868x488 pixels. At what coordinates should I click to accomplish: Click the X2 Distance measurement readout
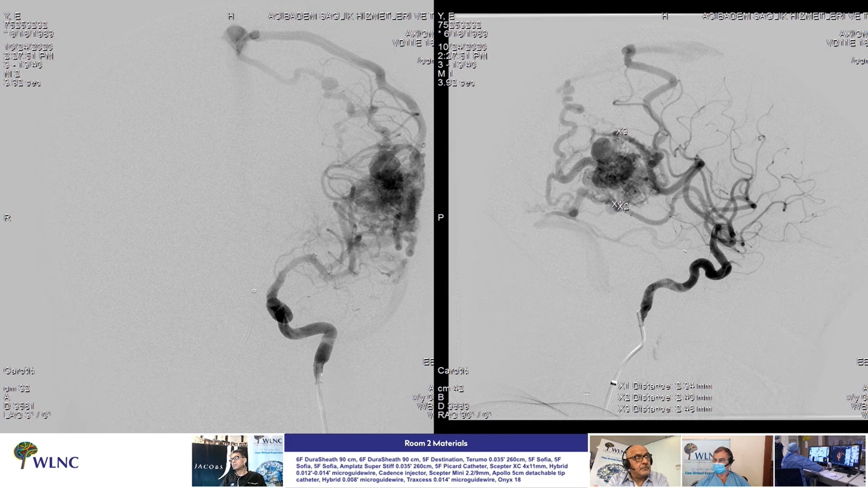(x=665, y=398)
